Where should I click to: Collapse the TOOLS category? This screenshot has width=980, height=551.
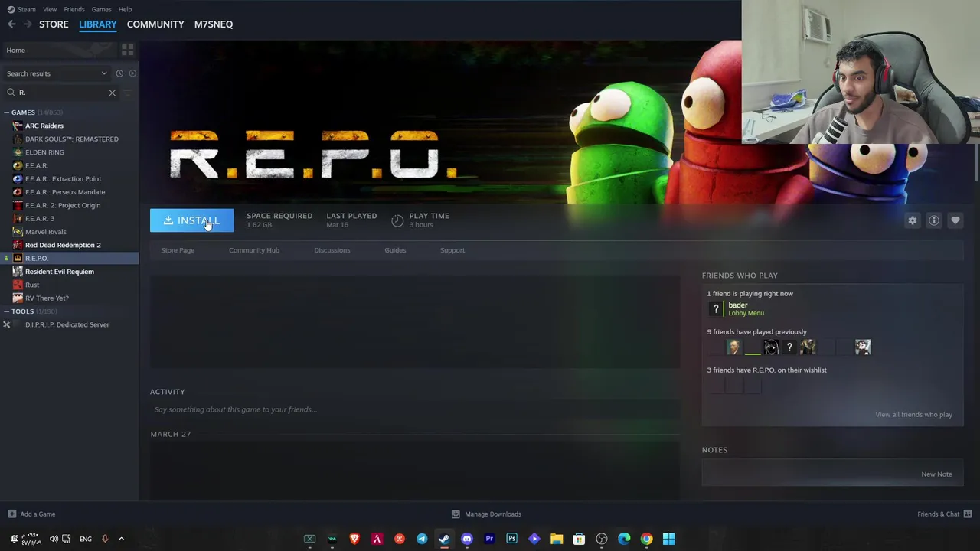[6, 311]
